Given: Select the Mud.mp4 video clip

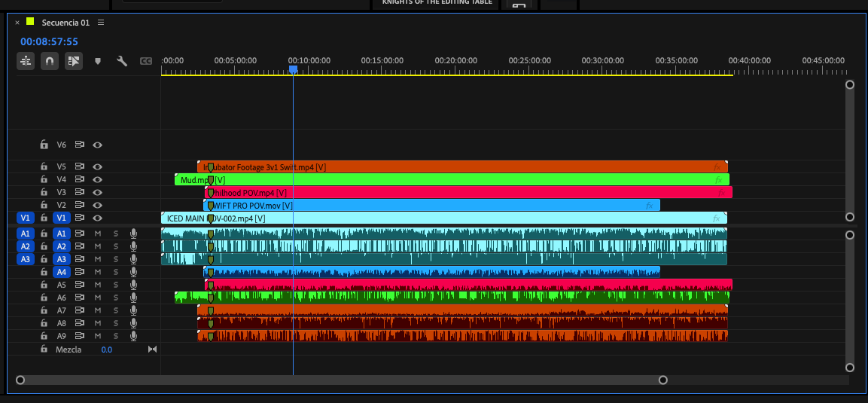Looking at the screenshot, I should [x=452, y=179].
